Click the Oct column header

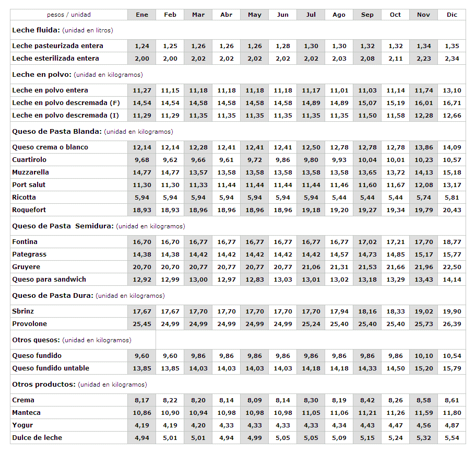click(x=395, y=15)
